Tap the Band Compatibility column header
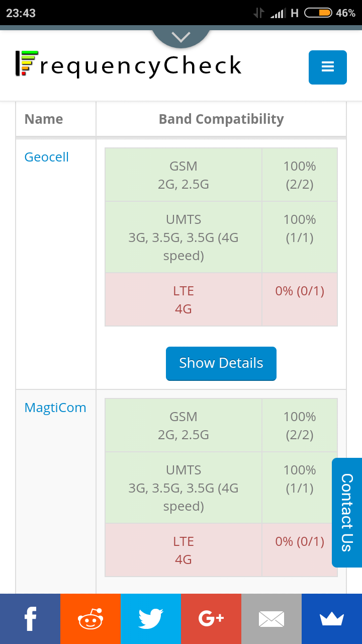This screenshot has width=362, height=644. pyautogui.click(x=221, y=119)
